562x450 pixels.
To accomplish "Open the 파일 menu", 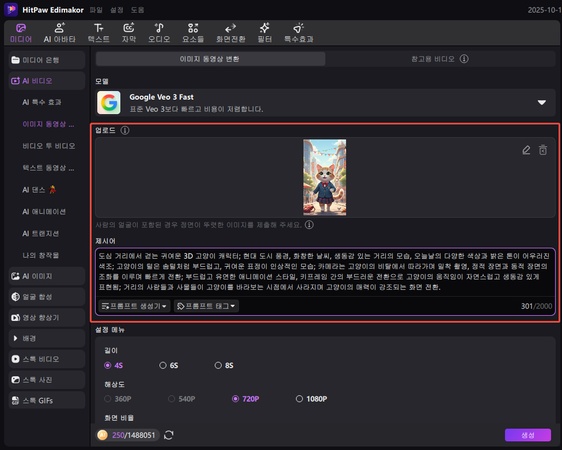I will coord(96,10).
